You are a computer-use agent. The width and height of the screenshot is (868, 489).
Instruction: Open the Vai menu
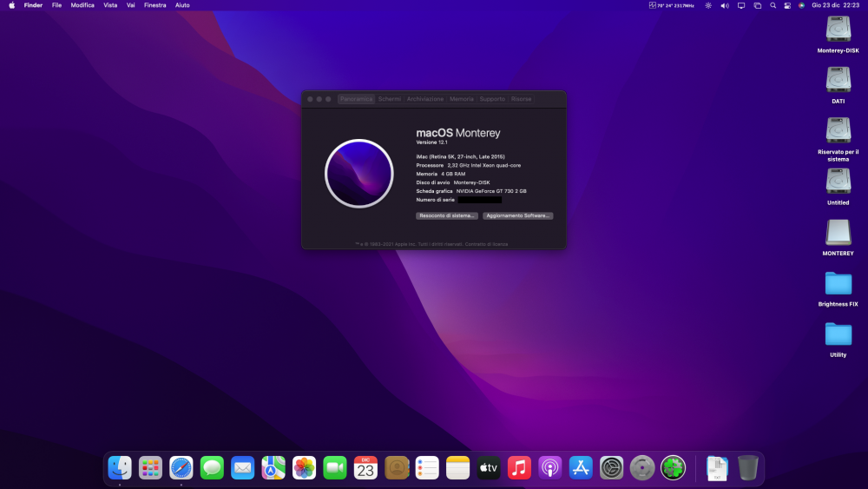tap(131, 5)
